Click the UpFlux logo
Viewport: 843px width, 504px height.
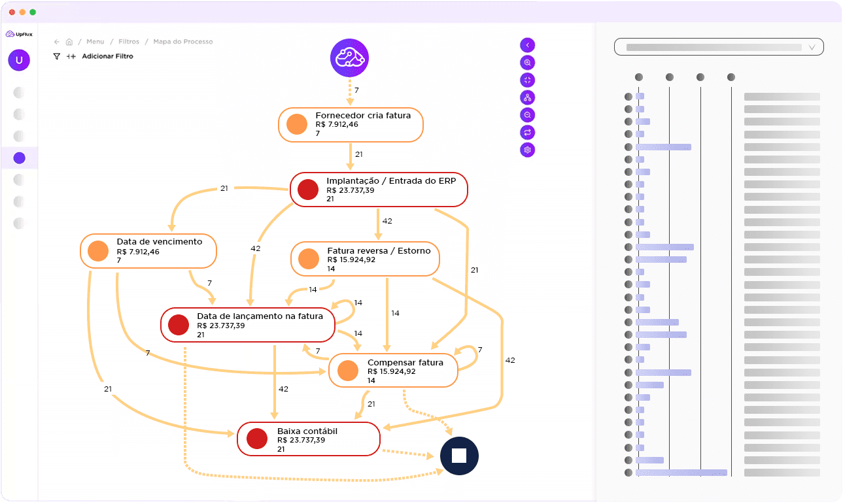coord(20,33)
